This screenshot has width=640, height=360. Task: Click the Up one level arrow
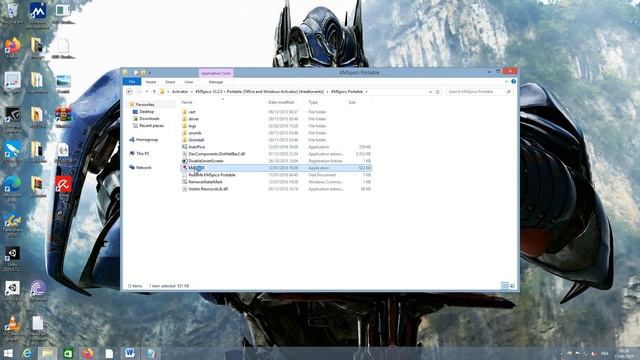point(154,92)
